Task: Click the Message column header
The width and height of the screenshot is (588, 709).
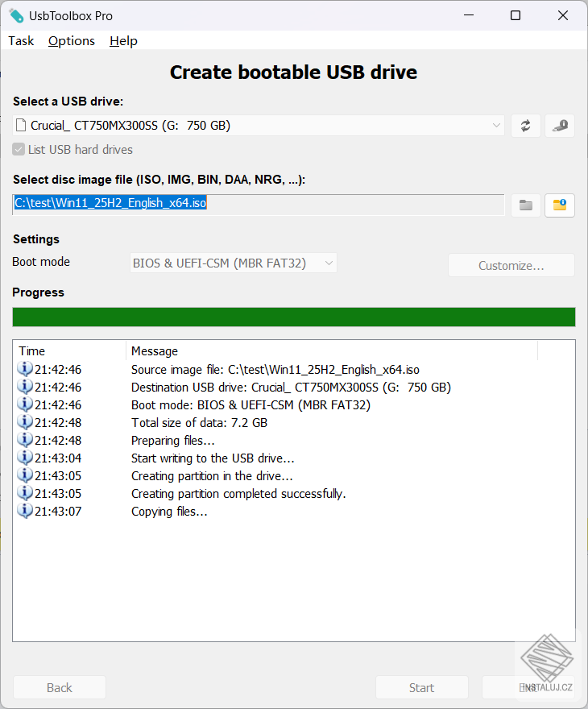Action: 332,351
